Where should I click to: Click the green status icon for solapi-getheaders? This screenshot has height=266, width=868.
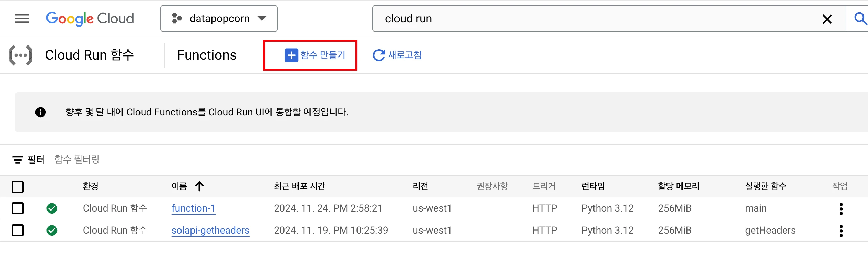(x=52, y=231)
